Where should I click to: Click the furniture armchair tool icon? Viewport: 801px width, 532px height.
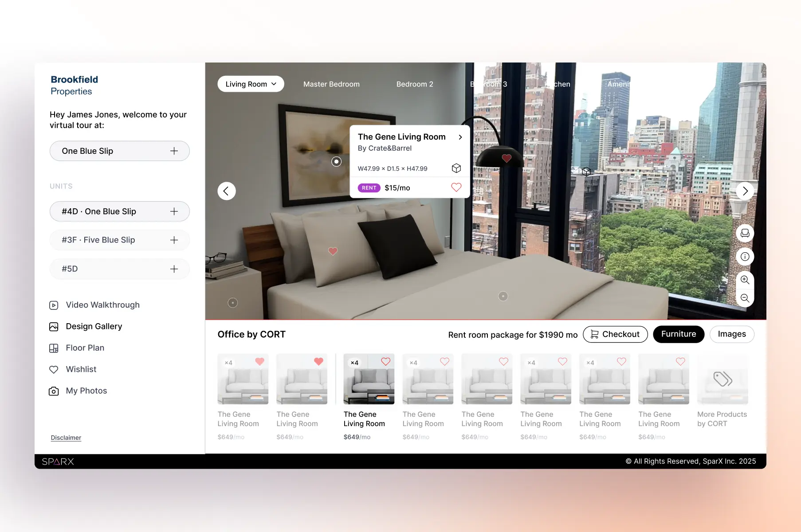(745, 233)
